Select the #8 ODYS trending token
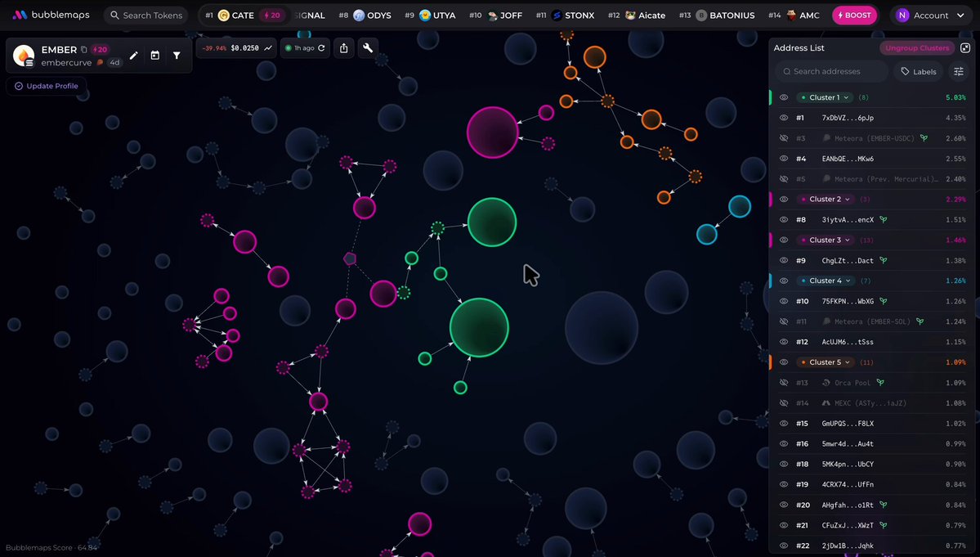 [x=365, y=15]
